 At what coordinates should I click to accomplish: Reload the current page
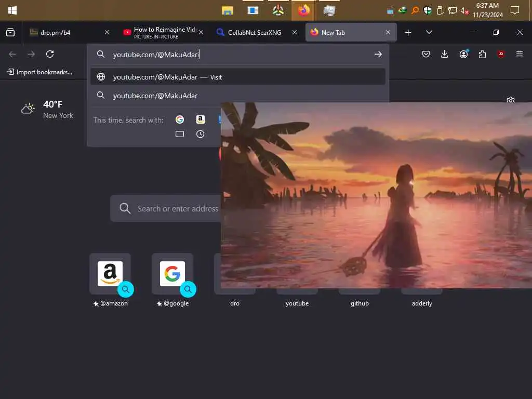tap(50, 54)
